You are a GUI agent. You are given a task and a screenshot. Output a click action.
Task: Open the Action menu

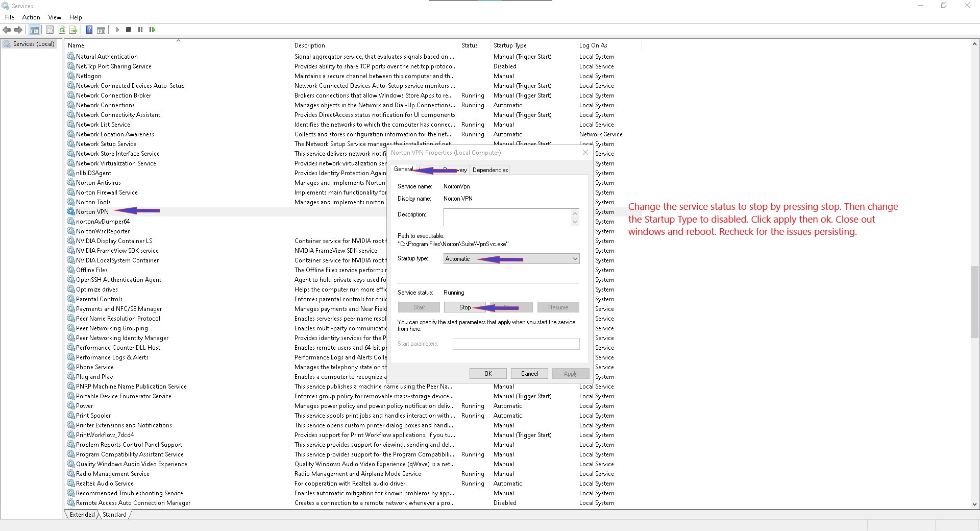[x=31, y=17]
